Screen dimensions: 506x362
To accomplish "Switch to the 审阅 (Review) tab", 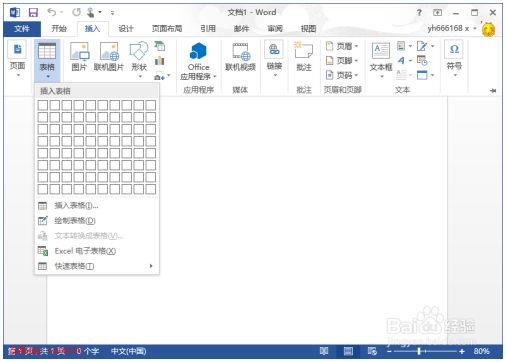I will (275, 29).
